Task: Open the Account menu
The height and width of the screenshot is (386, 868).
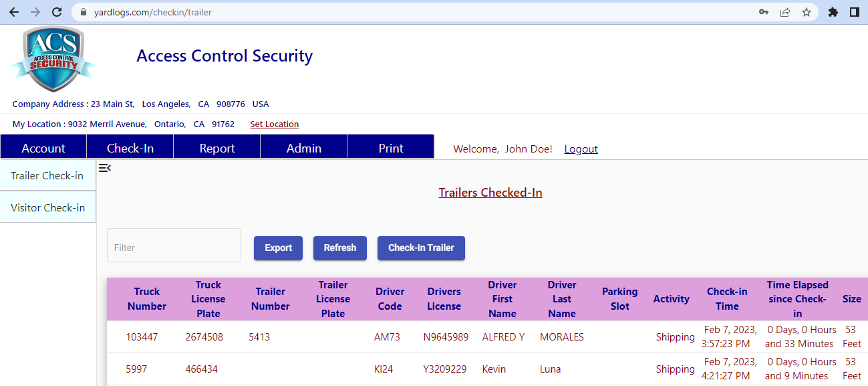Action: click(x=43, y=148)
